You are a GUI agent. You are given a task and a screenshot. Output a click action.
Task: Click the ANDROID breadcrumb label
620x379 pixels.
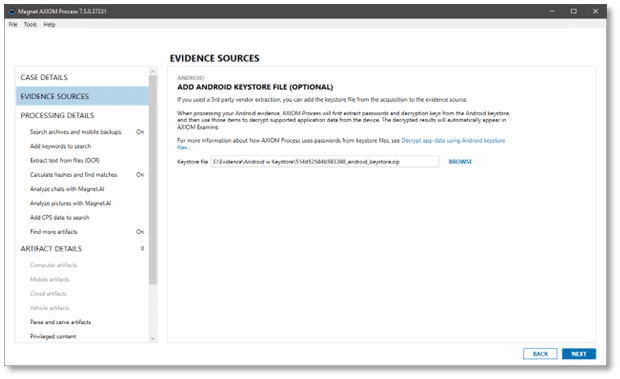191,78
